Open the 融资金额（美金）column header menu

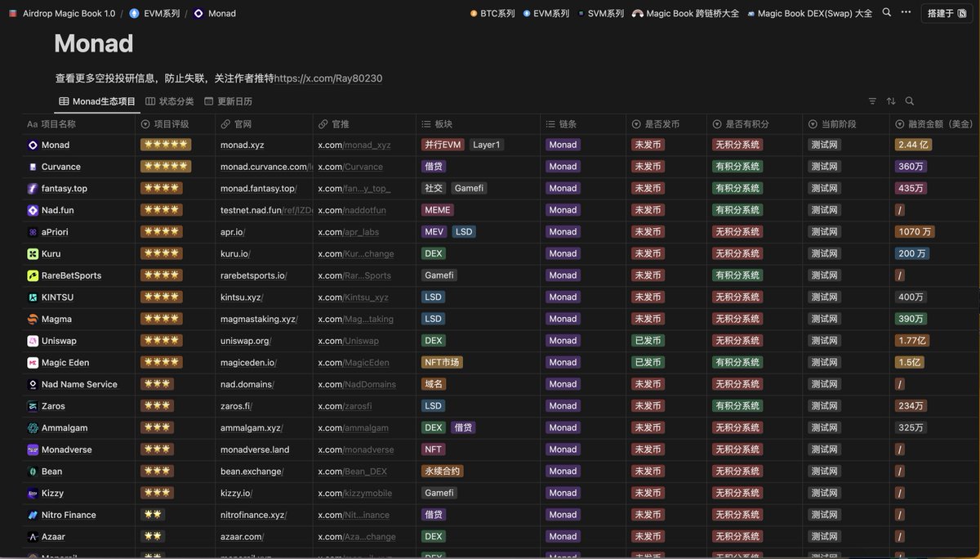[935, 124]
